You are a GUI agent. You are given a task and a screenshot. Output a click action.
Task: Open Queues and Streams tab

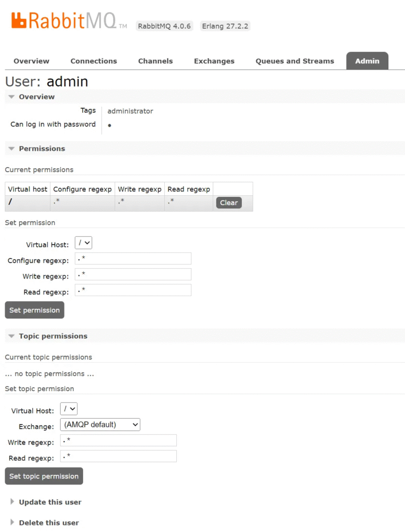tap(295, 61)
